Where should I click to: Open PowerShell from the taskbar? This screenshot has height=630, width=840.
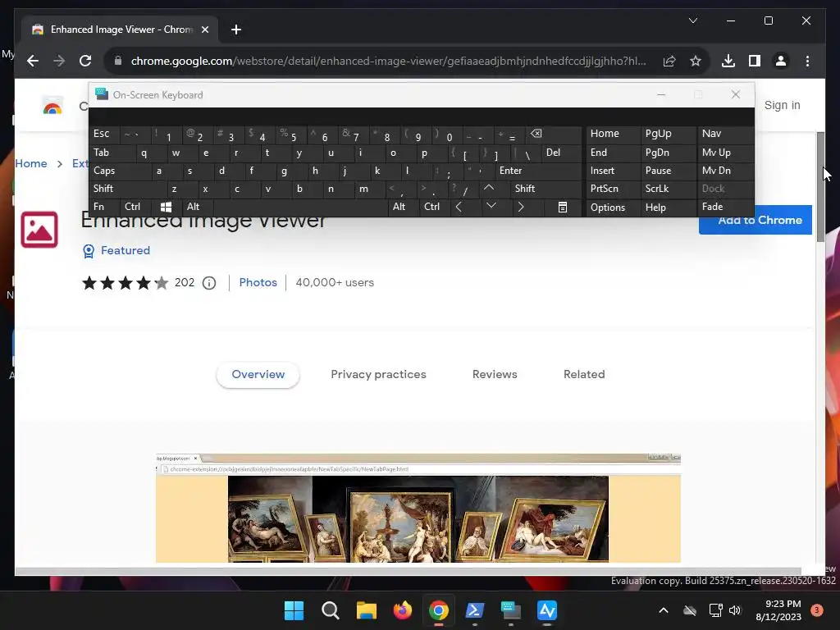(475, 610)
